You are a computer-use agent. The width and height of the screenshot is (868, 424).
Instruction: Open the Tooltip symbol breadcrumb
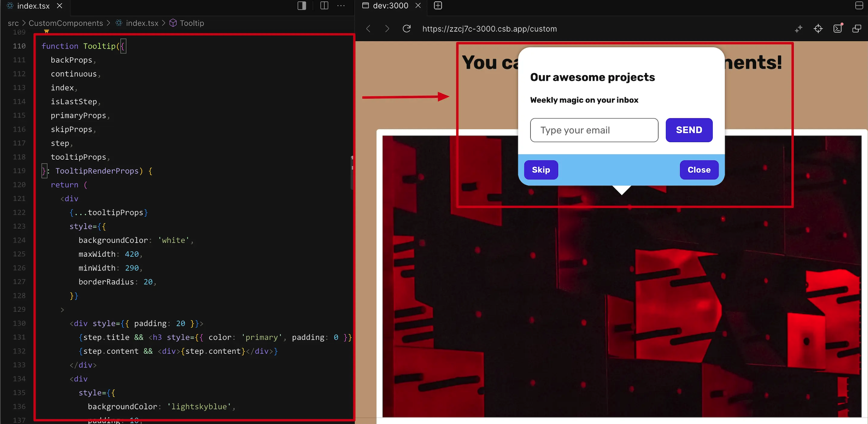tap(191, 23)
